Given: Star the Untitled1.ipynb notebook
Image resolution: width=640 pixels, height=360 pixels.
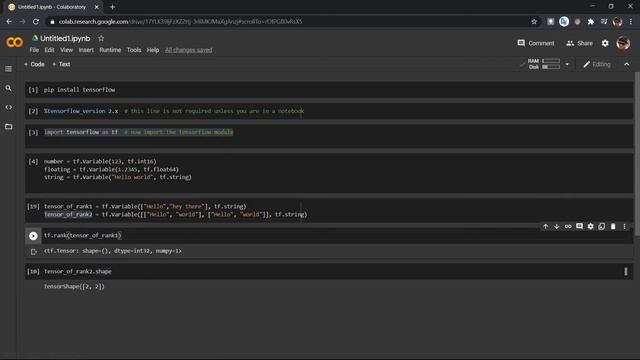Looking at the screenshot, I should (x=101, y=38).
